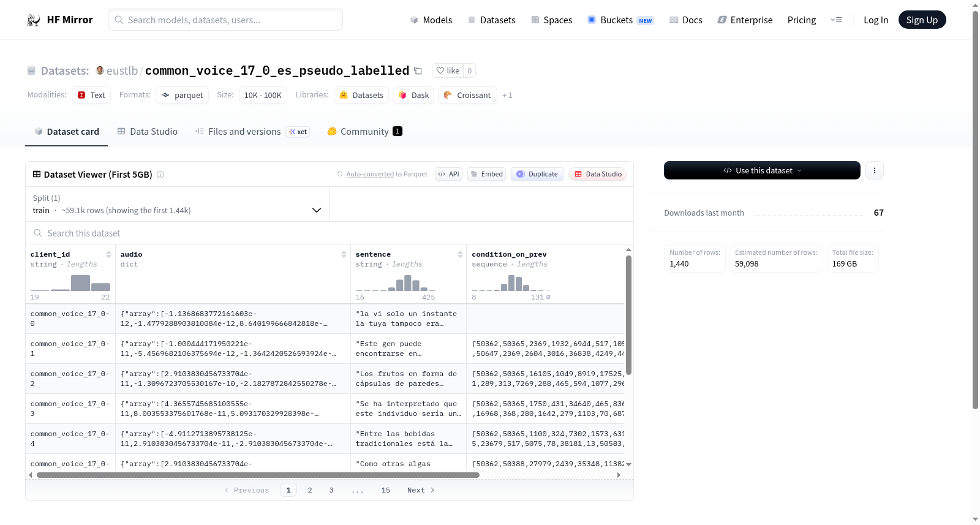The height and width of the screenshot is (525, 980).
Task: Click the sentence length histogram
Action: click(x=396, y=282)
